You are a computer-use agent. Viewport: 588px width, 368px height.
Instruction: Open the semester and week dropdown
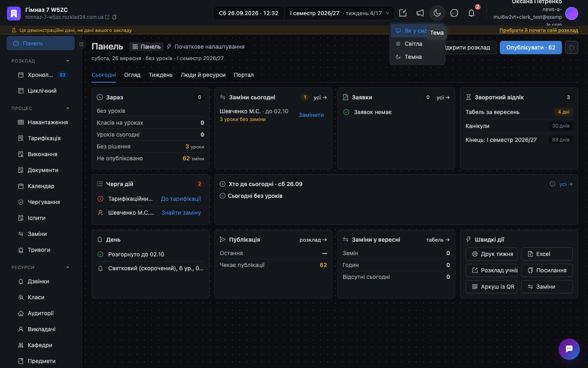point(339,13)
